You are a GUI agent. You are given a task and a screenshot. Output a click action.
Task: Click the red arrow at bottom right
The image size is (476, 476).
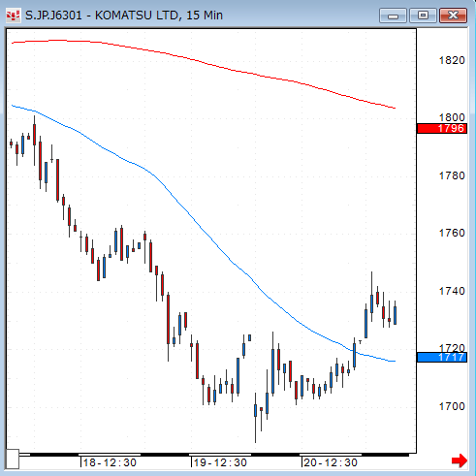(460, 460)
